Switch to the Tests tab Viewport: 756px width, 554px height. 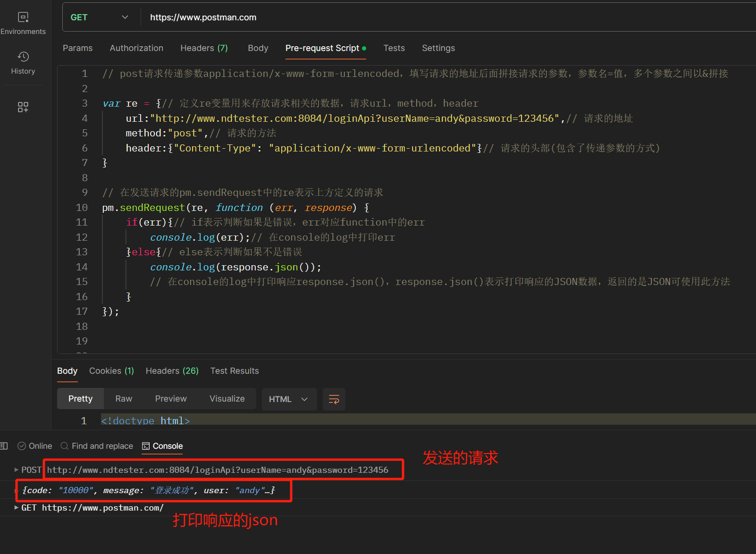pos(394,48)
